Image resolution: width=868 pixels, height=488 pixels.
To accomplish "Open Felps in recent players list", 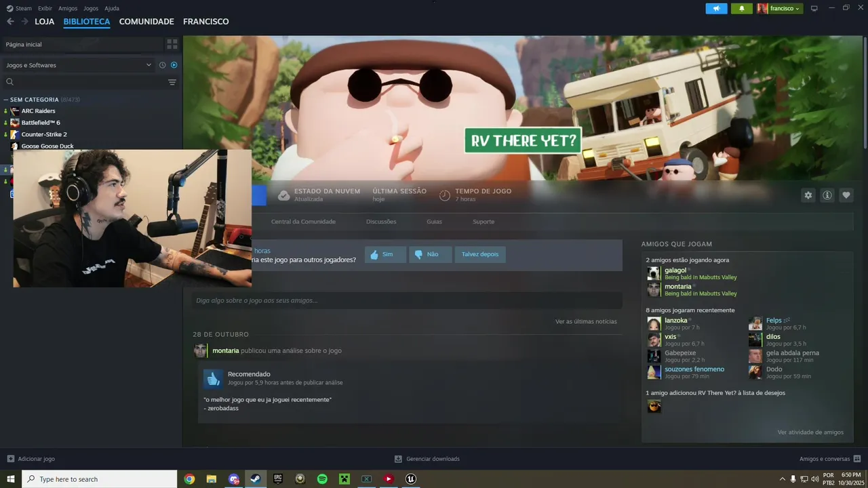I will click(774, 321).
